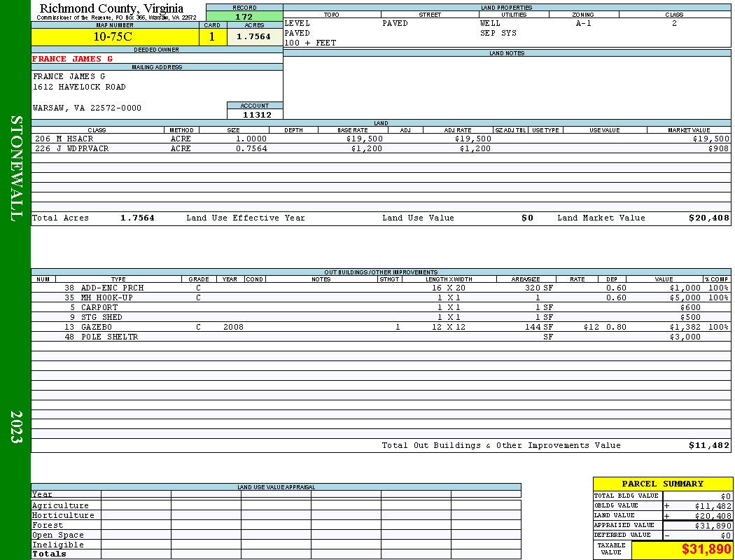Click the Open Space row label
The height and width of the screenshot is (560, 735).
[x=57, y=535]
